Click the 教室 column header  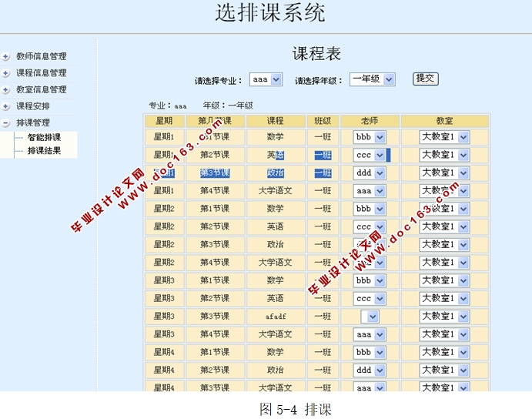tap(444, 121)
